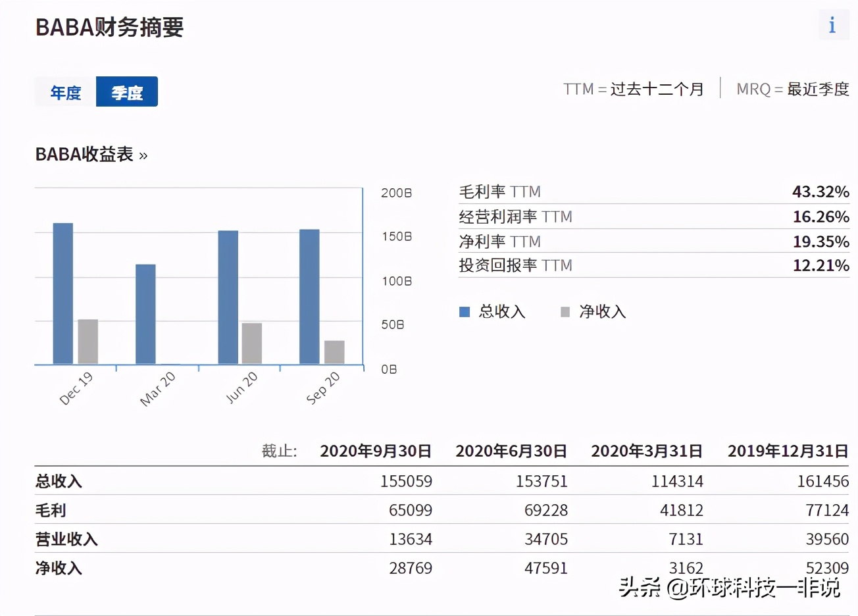Click the 毛利率 TTM label

pyautogui.click(x=500, y=192)
